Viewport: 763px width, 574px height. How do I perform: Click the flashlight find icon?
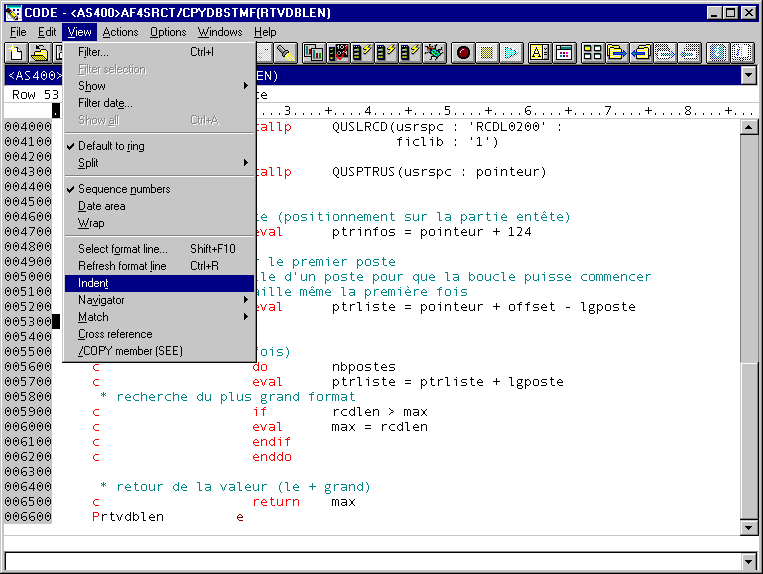click(x=284, y=53)
